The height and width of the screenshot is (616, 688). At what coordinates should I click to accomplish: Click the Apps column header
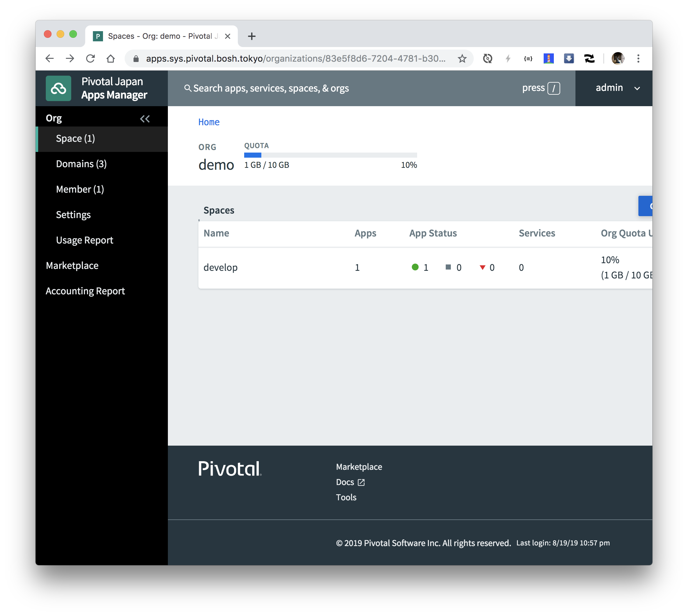click(x=365, y=233)
